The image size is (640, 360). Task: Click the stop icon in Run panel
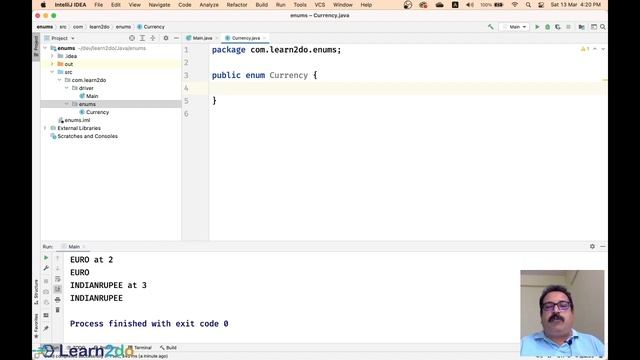pos(46,281)
